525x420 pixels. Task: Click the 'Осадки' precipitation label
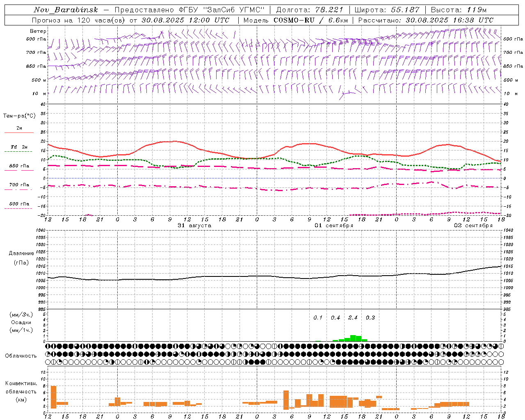point(21,322)
